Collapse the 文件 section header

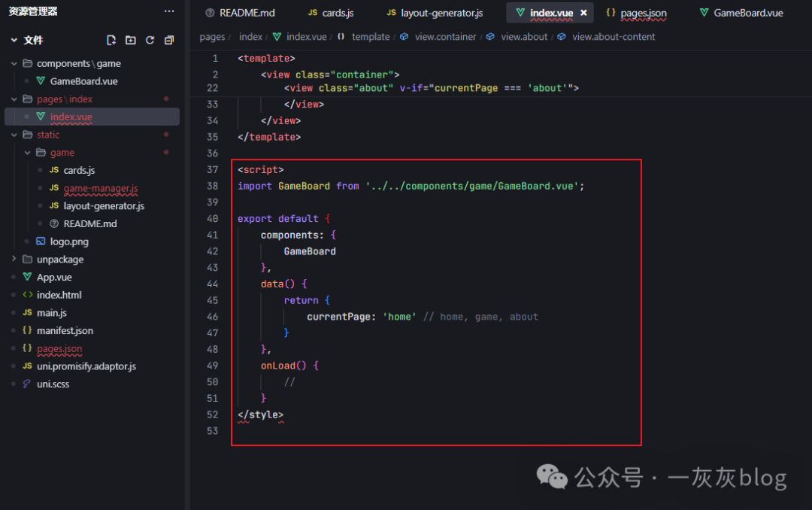pyautogui.click(x=14, y=40)
